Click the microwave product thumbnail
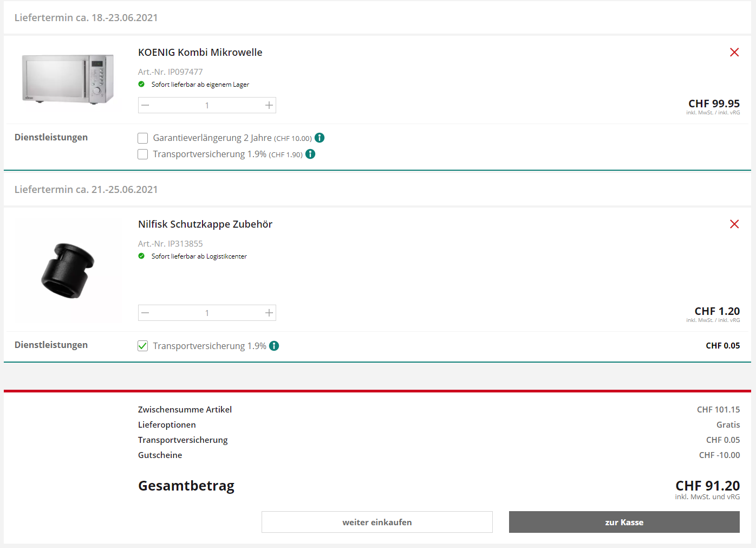 coord(68,79)
